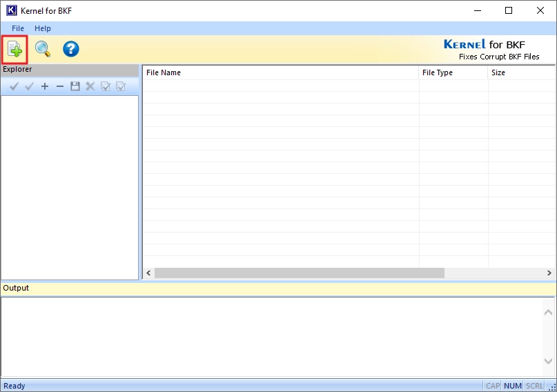Minimize the Kernel for BKF window

coord(478,10)
